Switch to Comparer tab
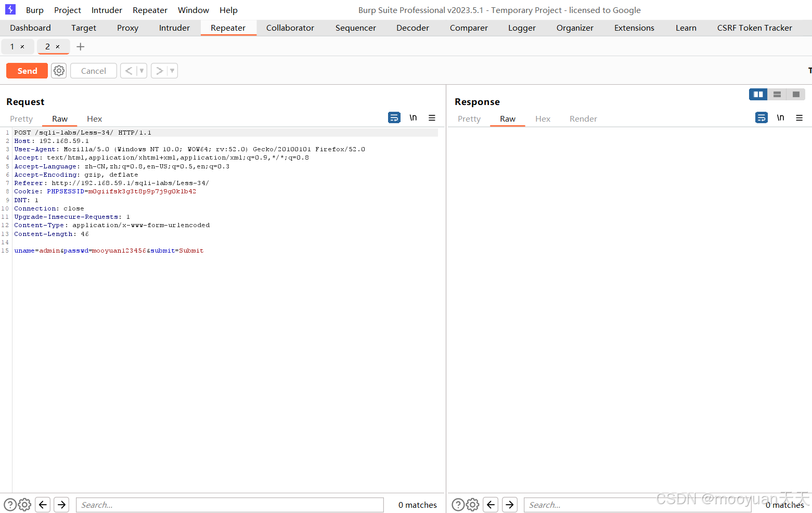This screenshot has width=812, height=513. pos(469,28)
